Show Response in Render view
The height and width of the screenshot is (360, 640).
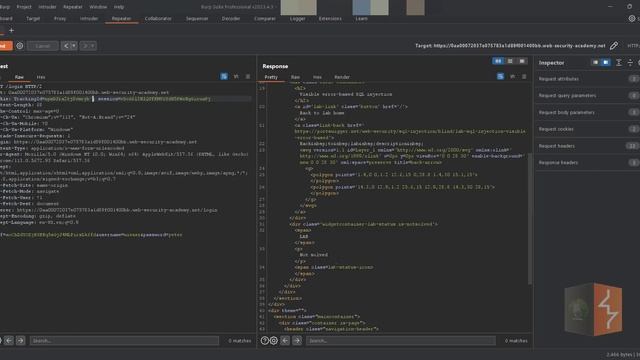click(x=342, y=77)
